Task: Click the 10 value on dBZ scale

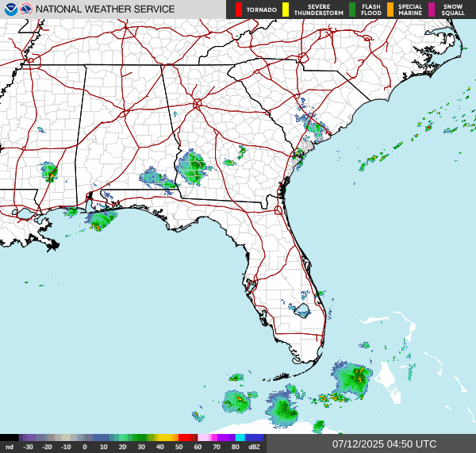Action: coord(103,447)
